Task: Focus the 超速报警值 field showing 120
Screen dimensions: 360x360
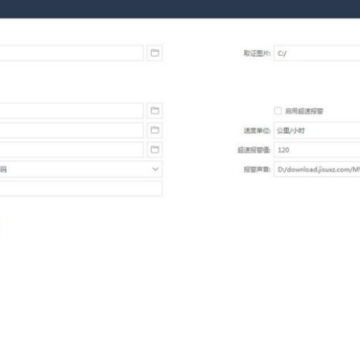Action: click(x=317, y=150)
